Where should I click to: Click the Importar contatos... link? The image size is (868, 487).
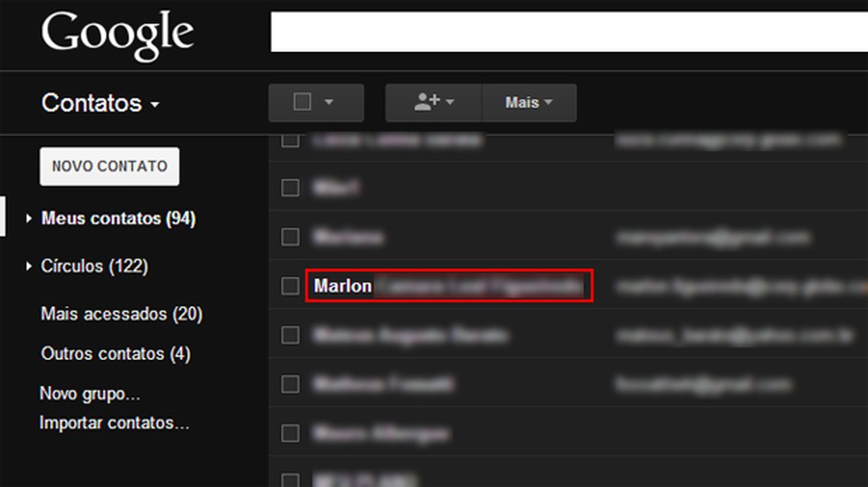[x=115, y=423]
